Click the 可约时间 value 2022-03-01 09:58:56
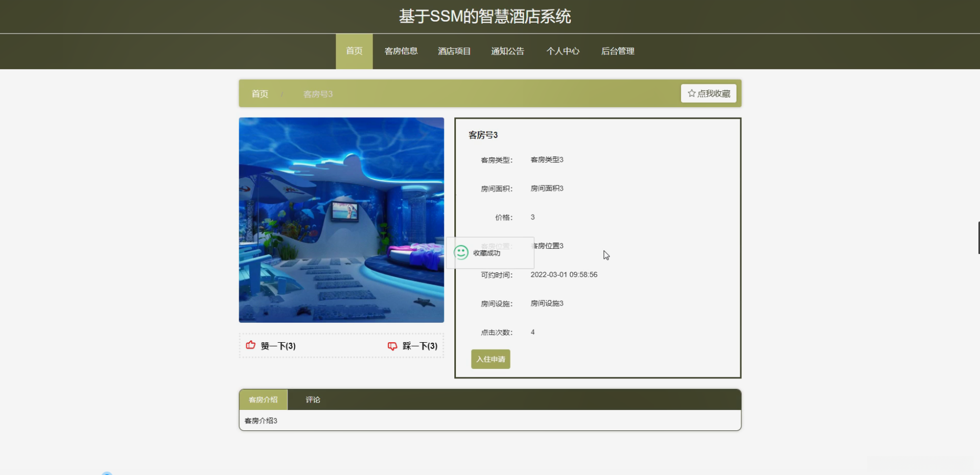Viewport: 980px width, 475px height. pos(564,275)
